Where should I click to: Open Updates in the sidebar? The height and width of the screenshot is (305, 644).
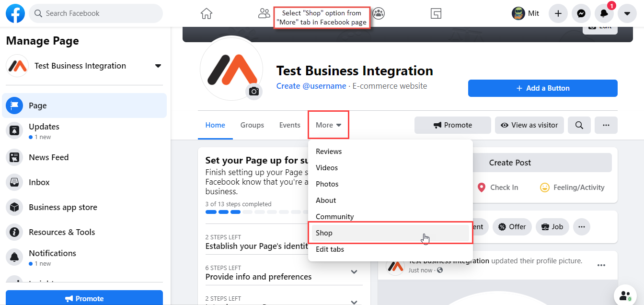click(84, 130)
